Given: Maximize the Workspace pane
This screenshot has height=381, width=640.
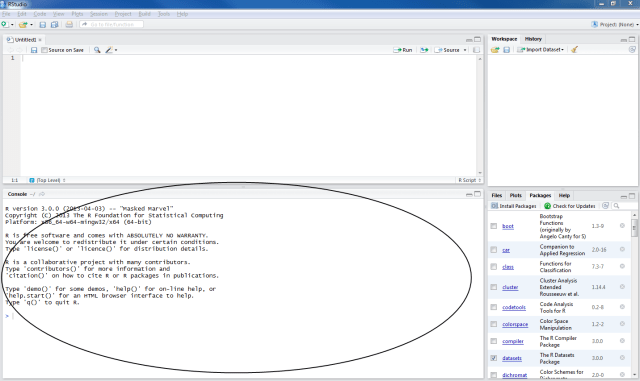Looking at the screenshot, I should click(632, 39).
